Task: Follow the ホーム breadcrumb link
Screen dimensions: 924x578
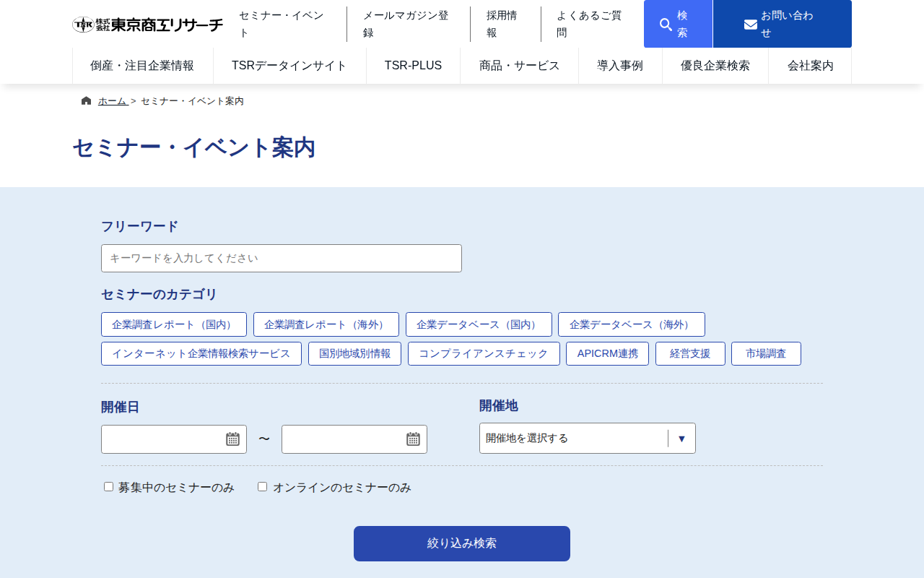Action: coord(112,100)
